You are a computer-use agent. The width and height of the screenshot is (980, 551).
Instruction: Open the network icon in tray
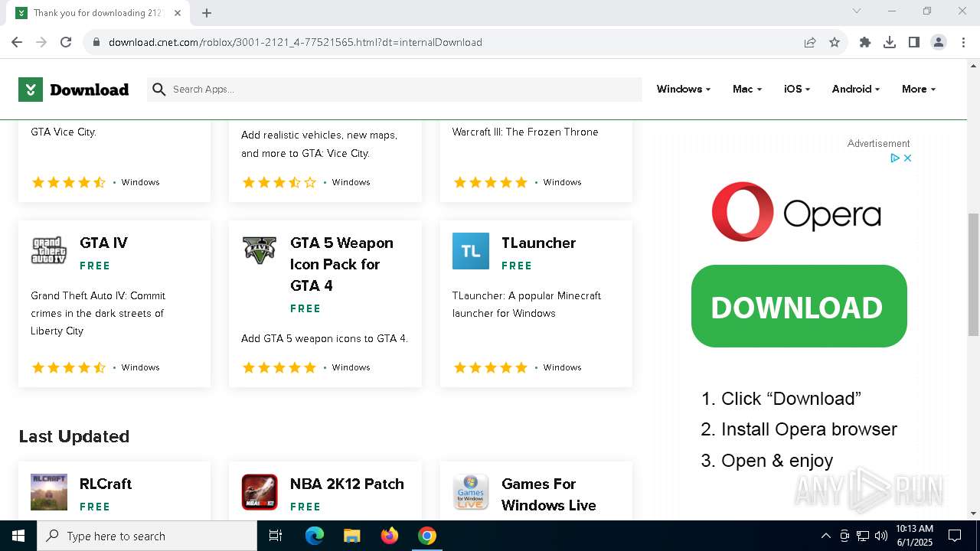(863, 536)
